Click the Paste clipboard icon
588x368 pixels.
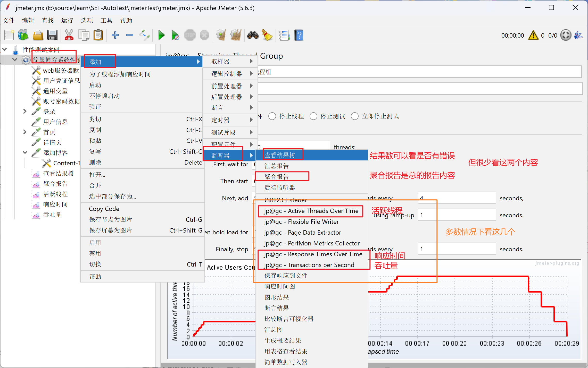[98, 35]
